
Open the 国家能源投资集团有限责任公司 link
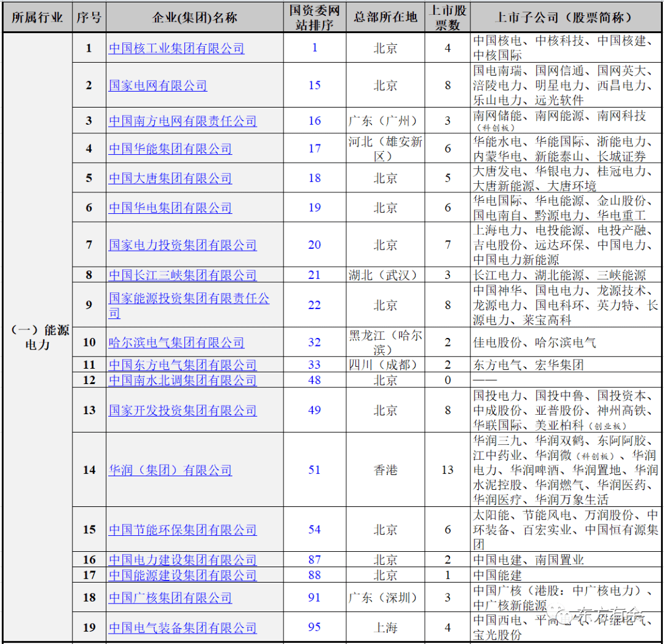click(x=189, y=305)
